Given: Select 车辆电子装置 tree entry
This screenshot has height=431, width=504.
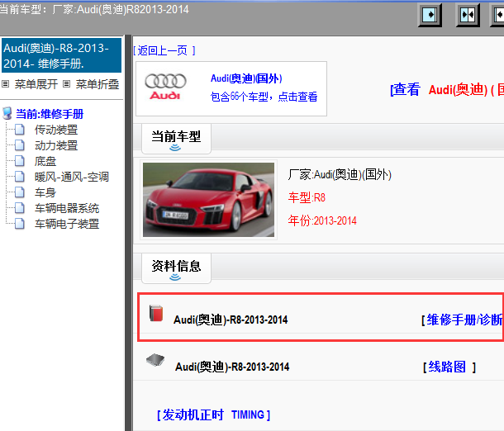Looking at the screenshot, I should tap(67, 225).
